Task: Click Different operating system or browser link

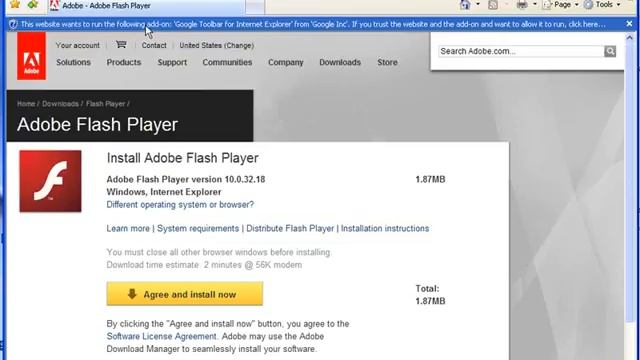Action: [180, 204]
